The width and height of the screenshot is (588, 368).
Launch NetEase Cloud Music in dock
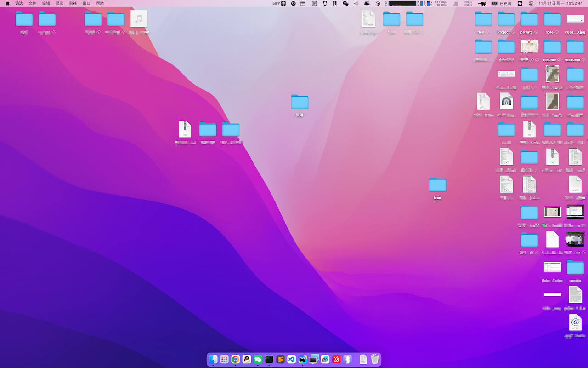(336, 359)
